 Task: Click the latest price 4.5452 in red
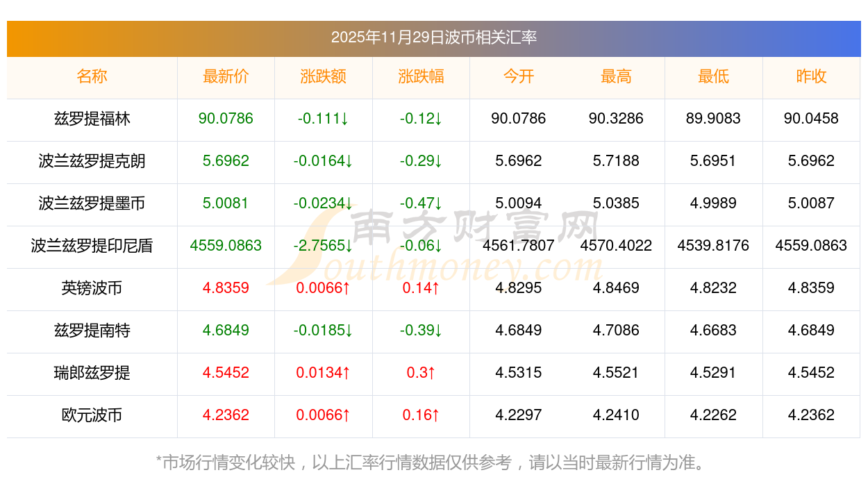click(x=226, y=373)
